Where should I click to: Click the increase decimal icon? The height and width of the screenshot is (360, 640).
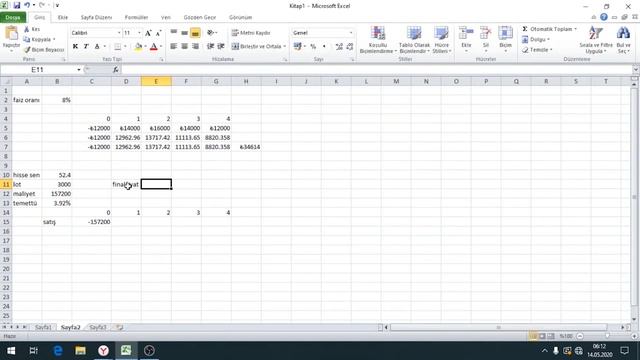(x=339, y=47)
